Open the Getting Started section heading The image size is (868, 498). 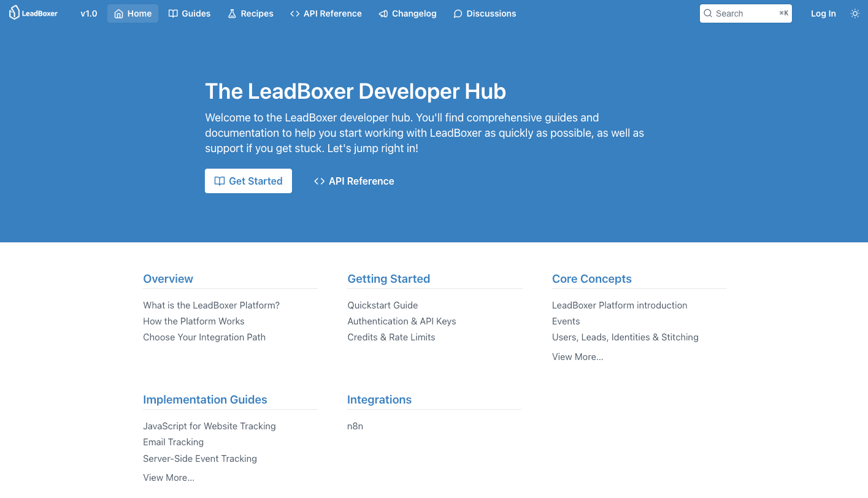(389, 279)
